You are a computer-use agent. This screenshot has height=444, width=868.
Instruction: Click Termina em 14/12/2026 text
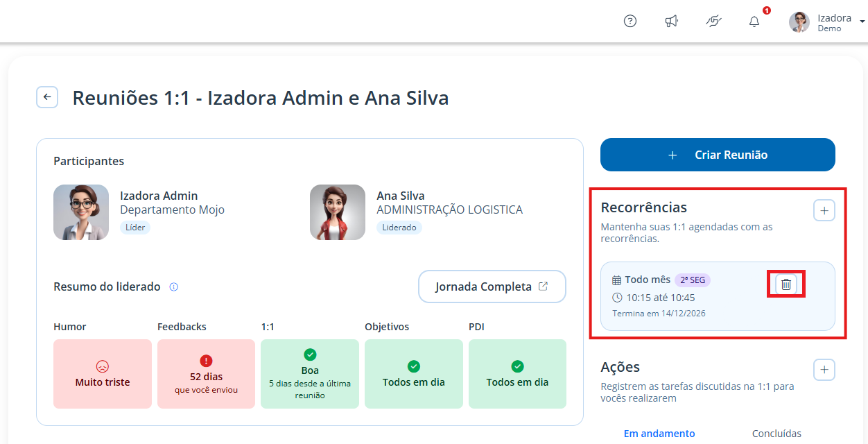click(x=659, y=314)
